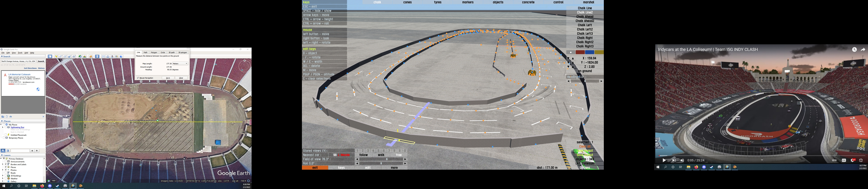Toggle the sunlight toolbar icon
Image resolution: width=868 pixels, height=189 pixels.
coord(85,56)
